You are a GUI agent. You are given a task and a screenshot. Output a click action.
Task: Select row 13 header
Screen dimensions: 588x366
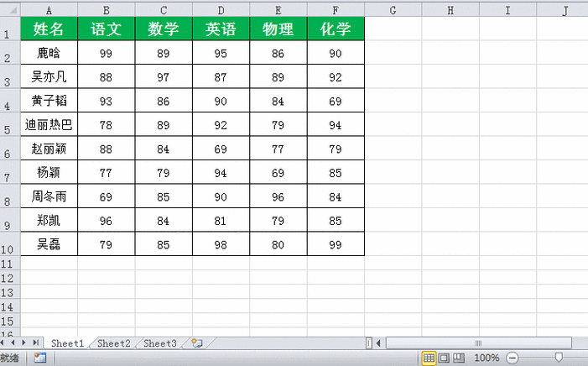pyautogui.click(x=10, y=292)
